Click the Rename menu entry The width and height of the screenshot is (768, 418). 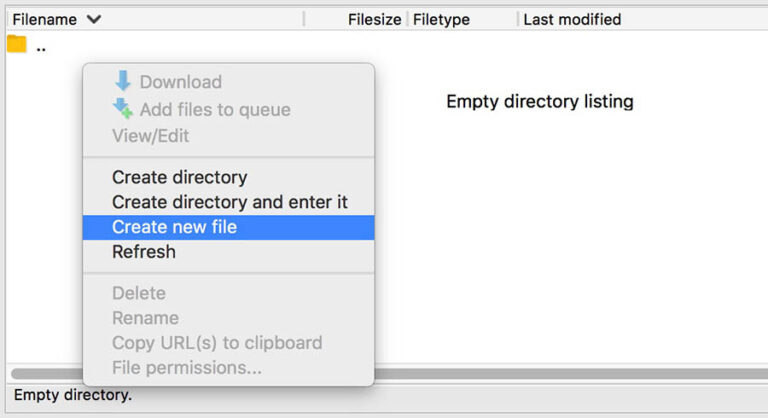pyautogui.click(x=145, y=318)
